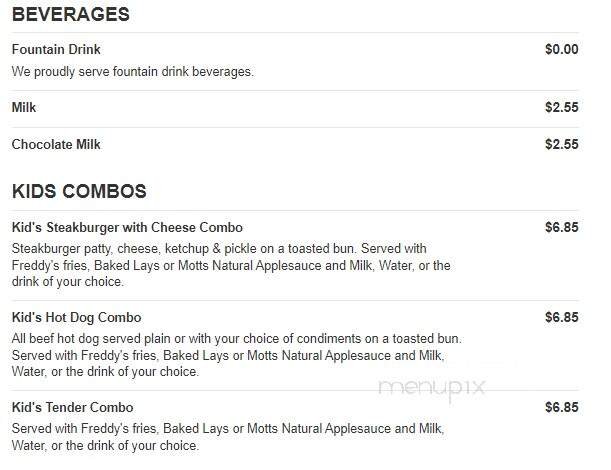Open the Chocolate Milk menu item

click(56, 144)
